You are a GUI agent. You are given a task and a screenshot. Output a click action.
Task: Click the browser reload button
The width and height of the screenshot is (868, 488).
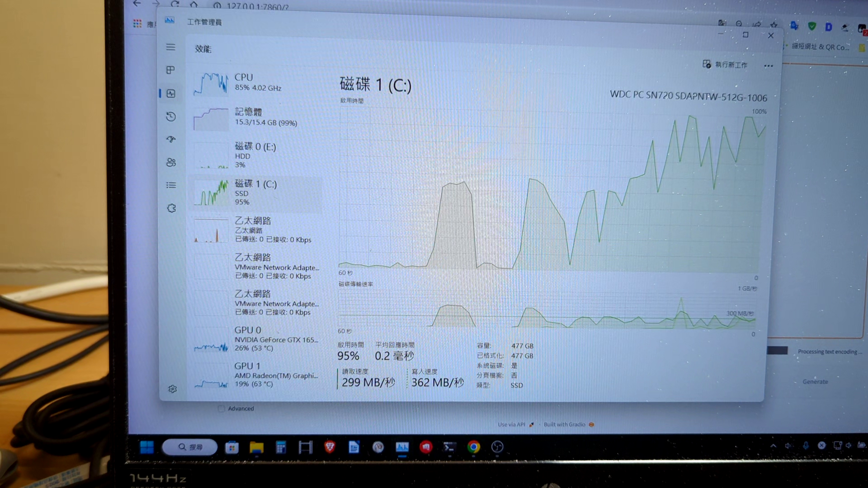(175, 4)
